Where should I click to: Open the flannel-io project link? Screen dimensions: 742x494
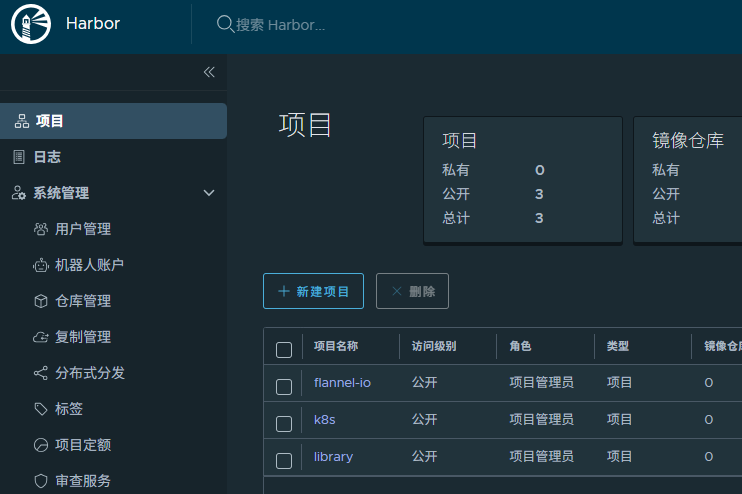click(342, 382)
